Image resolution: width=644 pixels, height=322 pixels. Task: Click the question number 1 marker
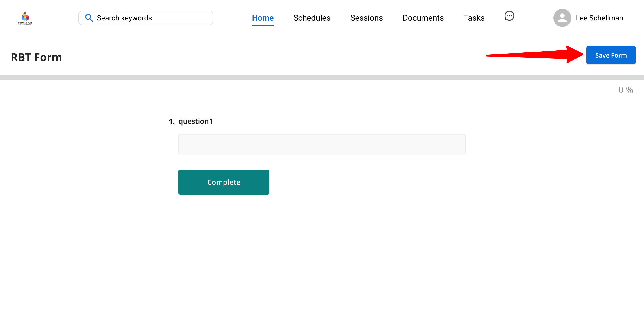click(172, 122)
